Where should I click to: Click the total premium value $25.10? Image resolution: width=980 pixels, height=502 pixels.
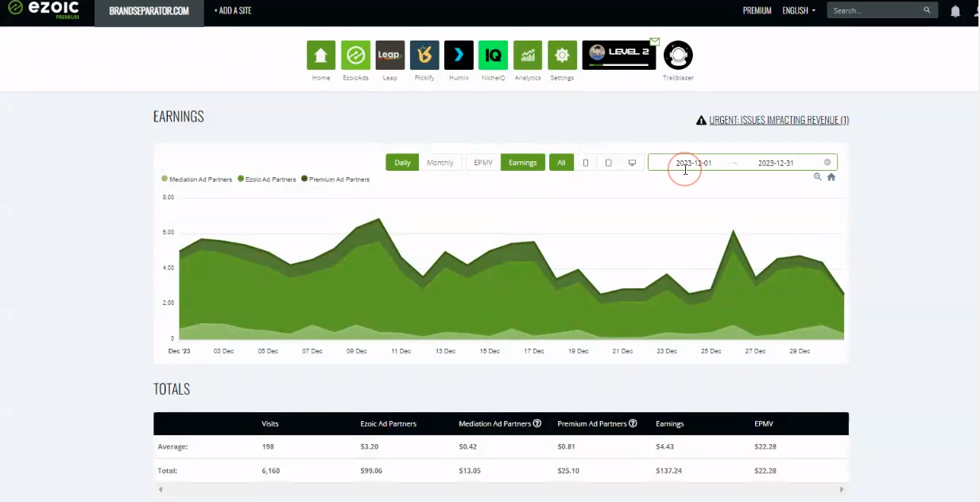(568, 471)
